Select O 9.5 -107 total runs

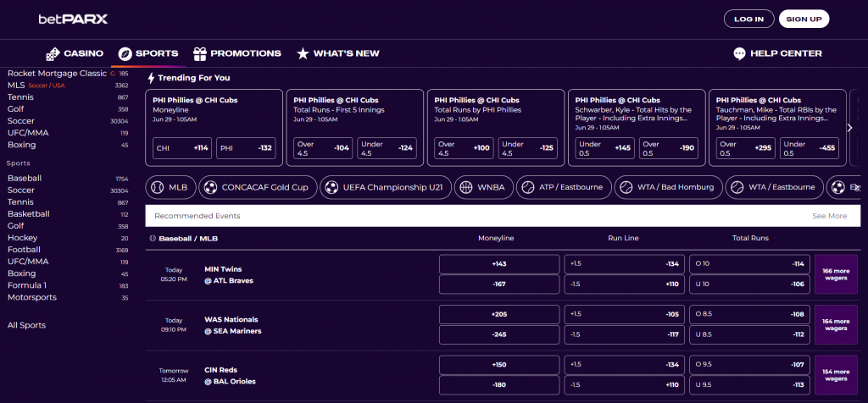[749, 365]
